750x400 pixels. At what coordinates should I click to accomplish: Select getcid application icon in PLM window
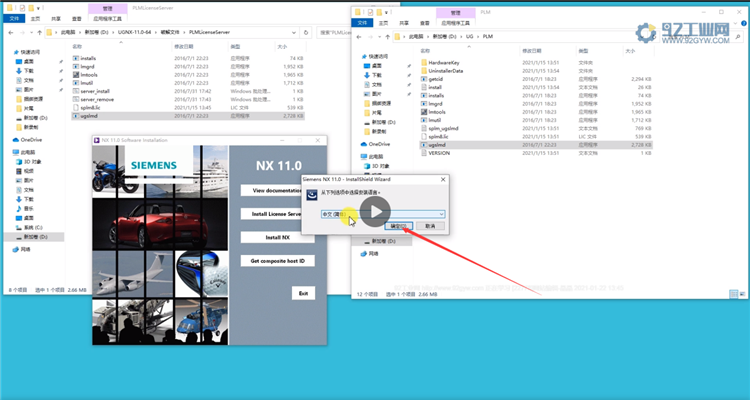(x=424, y=79)
